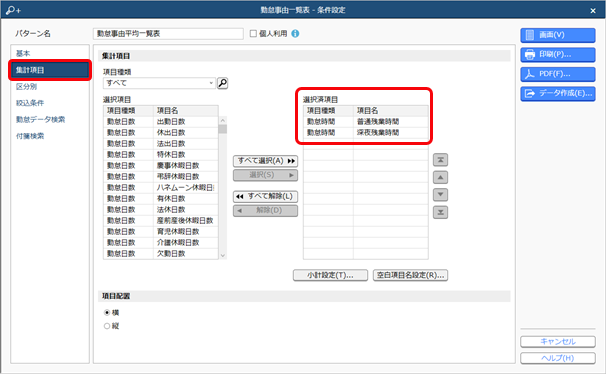Open 空白項目名設定(R)... dialog

(410, 275)
